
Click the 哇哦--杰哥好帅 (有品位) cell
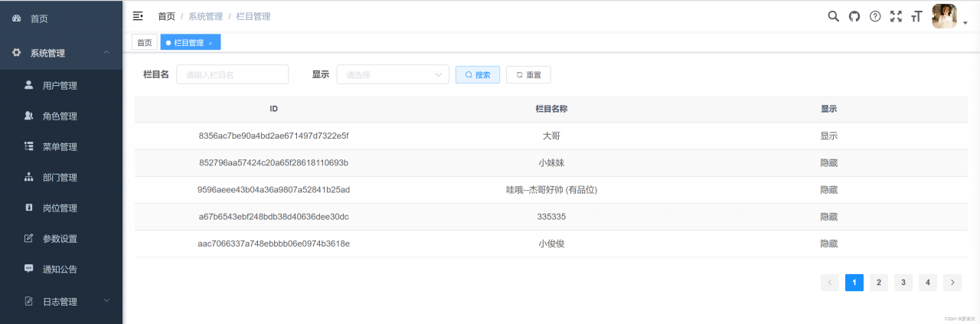point(551,189)
